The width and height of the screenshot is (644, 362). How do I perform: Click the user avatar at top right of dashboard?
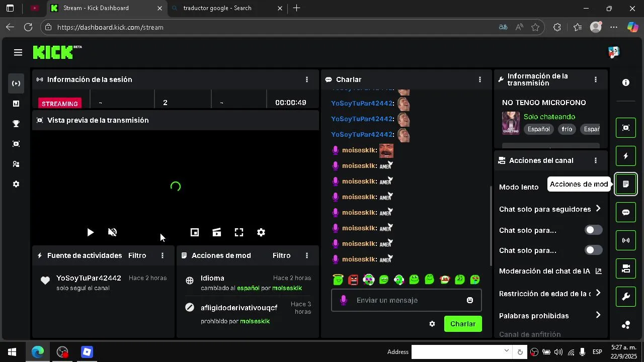(x=614, y=52)
